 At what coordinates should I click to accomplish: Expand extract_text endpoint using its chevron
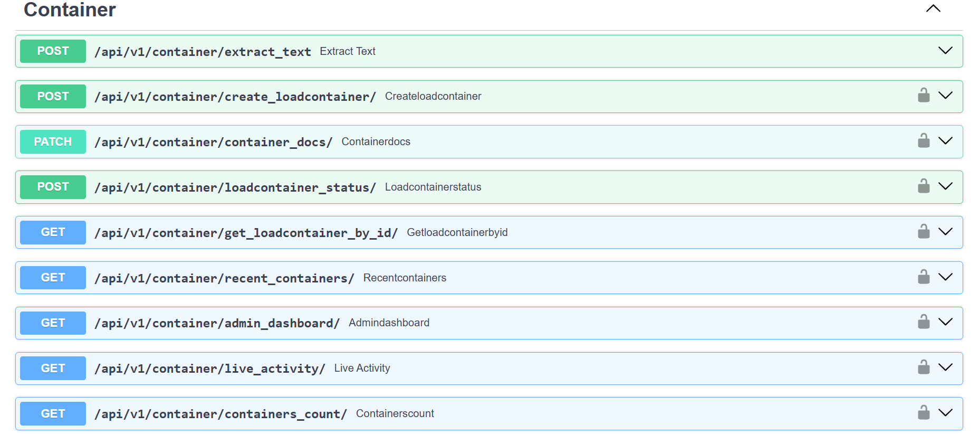coord(945,51)
